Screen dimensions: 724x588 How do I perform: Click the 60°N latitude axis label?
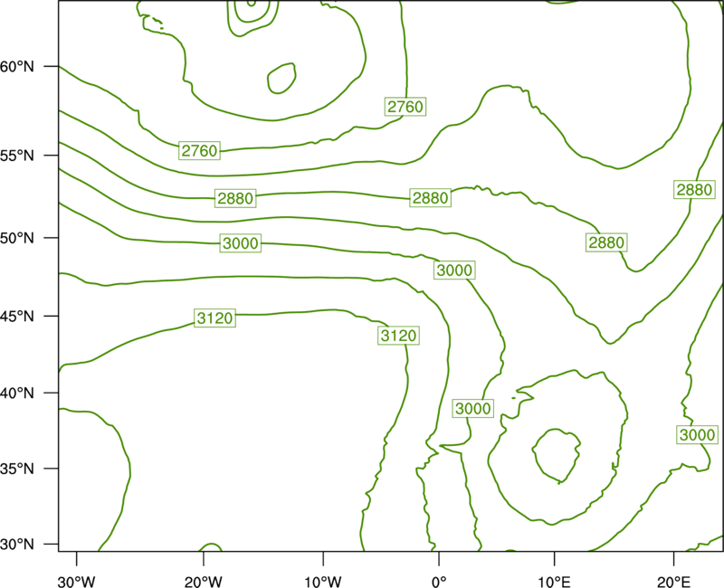pos(17,66)
